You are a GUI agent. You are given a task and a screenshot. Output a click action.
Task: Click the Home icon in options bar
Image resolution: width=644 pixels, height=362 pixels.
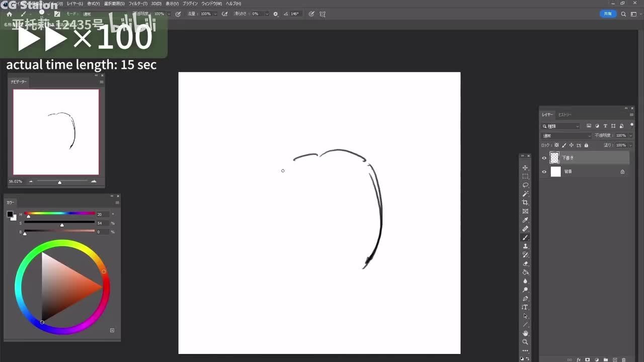[9, 14]
